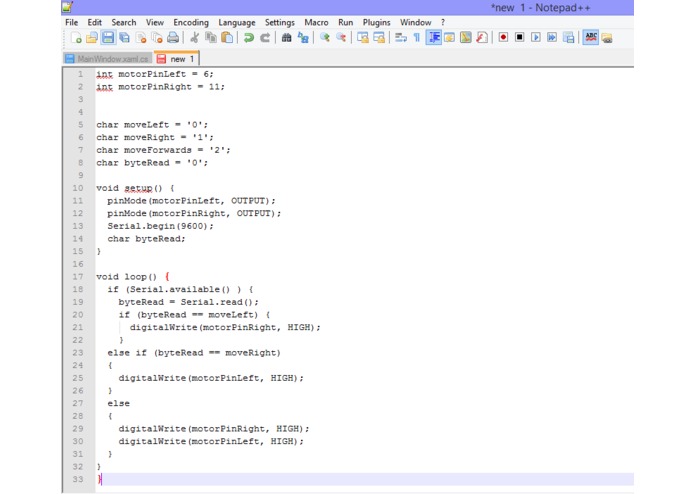
Task: Open the File menu
Action: coord(71,22)
